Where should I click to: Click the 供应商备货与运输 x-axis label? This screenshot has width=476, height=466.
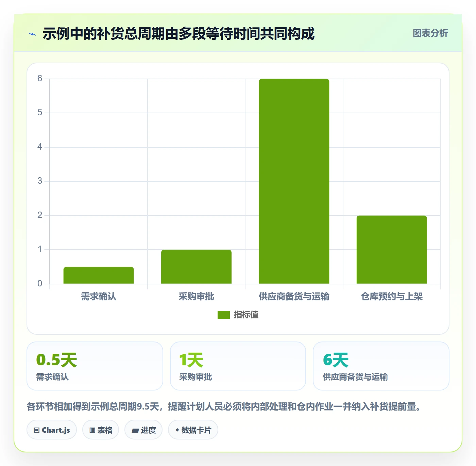[x=294, y=297]
